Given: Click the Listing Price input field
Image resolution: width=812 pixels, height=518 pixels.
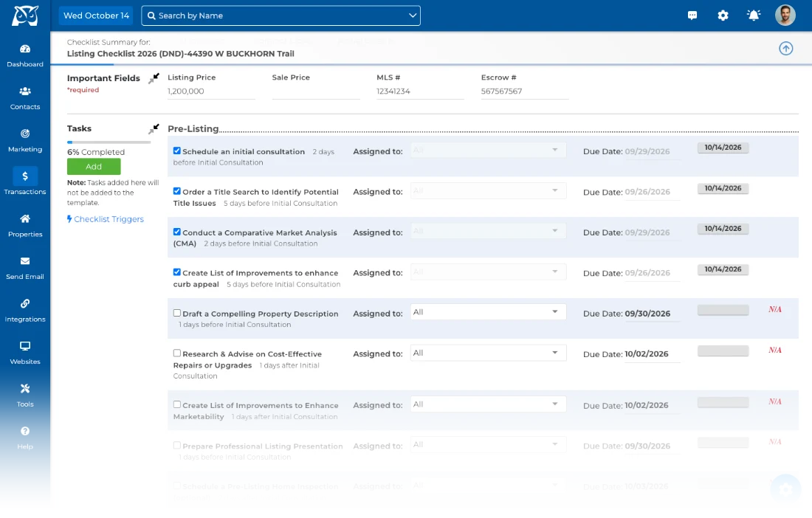Looking at the screenshot, I should point(211,91).
